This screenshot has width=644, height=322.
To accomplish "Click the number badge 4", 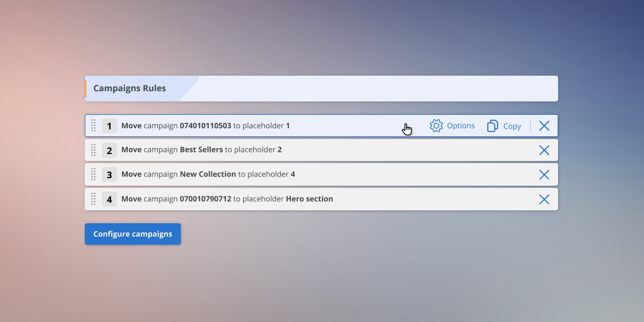I will click(x=109, y=199).
